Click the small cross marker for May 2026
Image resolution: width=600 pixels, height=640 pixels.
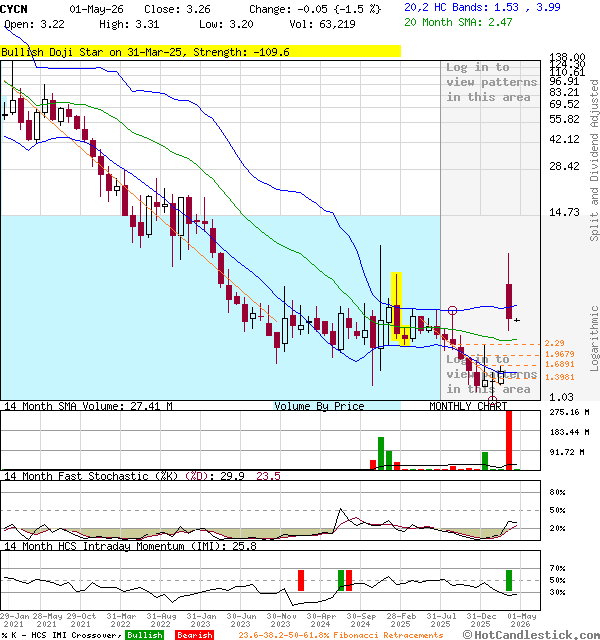[x=517, y=320]
